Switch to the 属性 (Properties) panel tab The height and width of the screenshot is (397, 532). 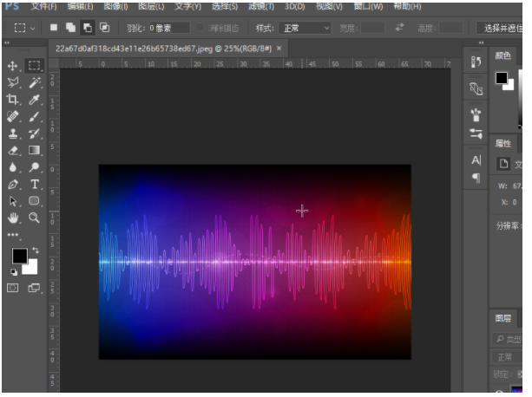click(503, 143)
